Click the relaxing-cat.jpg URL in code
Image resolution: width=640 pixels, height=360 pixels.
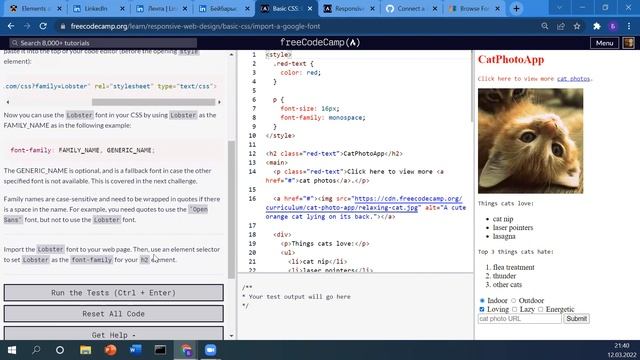pos(364,203)
